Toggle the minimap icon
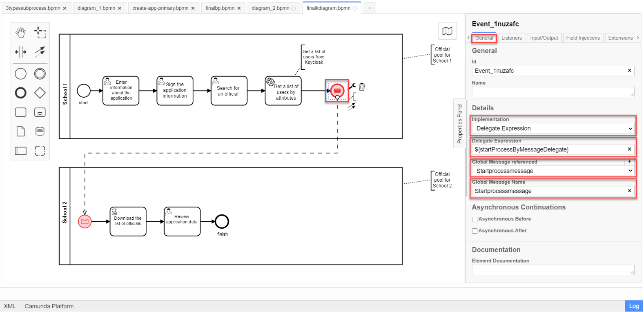Screen dimensions: 644x312 coord(447,31)
